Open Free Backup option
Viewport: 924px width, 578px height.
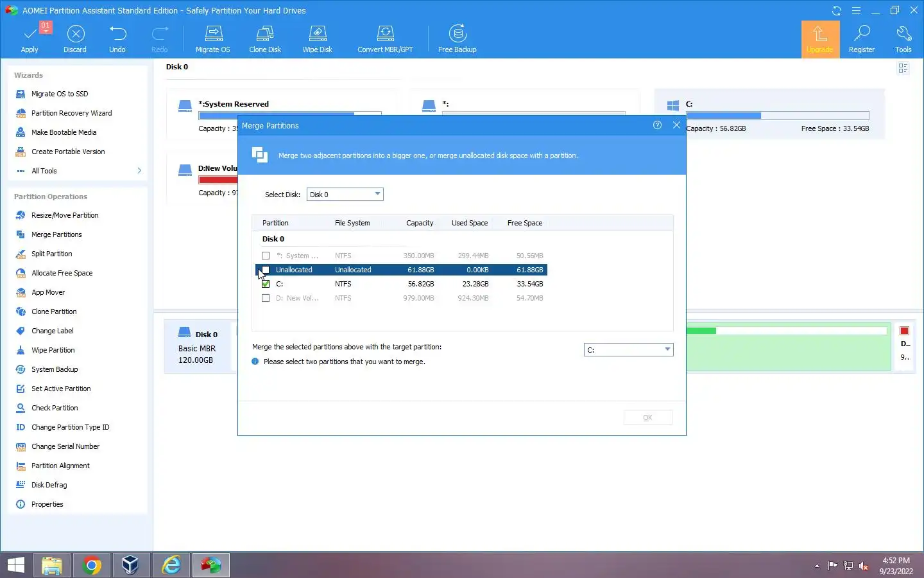point(458,39)
